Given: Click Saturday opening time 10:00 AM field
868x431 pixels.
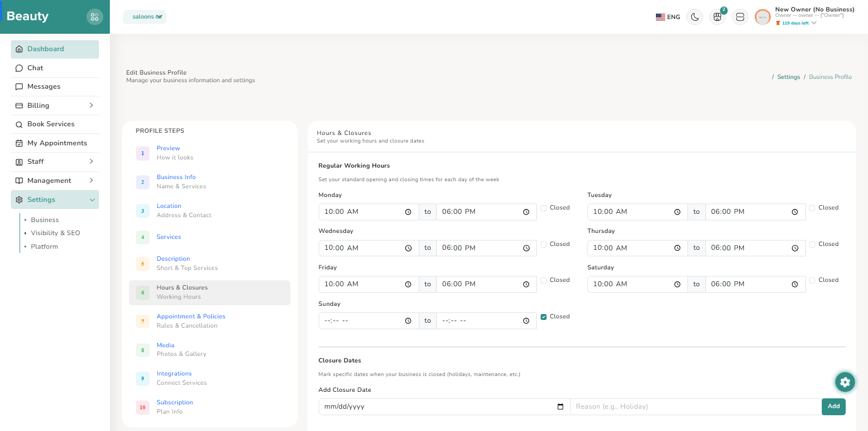Looking at the screenshot, I should pos(637,284).
